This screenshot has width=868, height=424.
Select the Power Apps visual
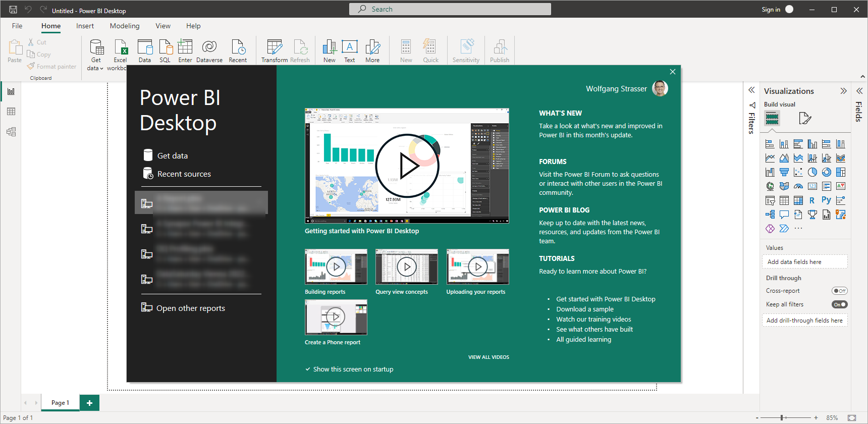point(770,229)
